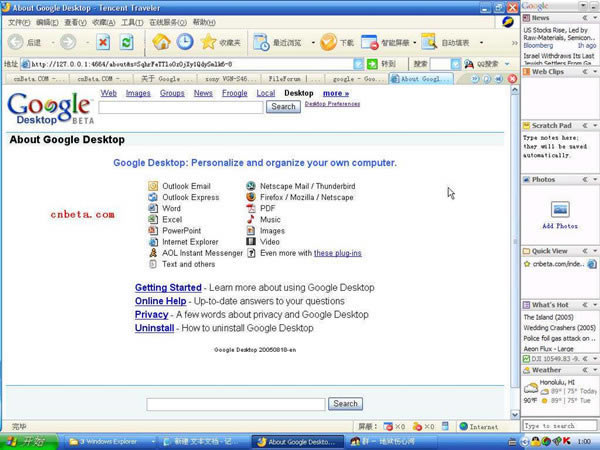Open the 帮助(H) menu
This screenshot has width=600, height=450.
204,23
